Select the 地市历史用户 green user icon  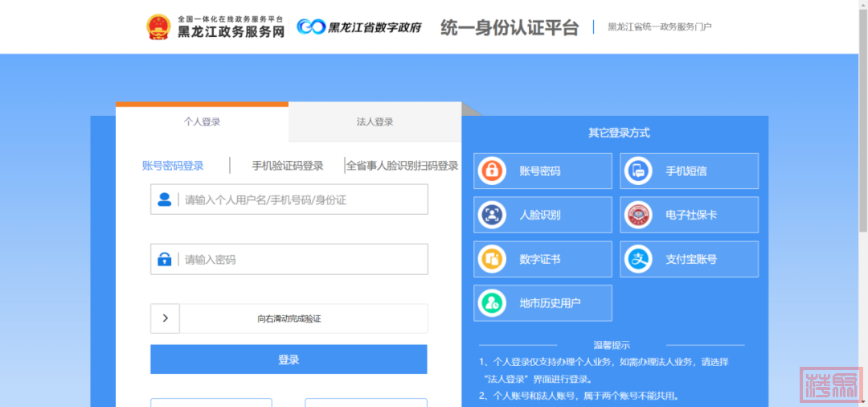pos(490,303)
